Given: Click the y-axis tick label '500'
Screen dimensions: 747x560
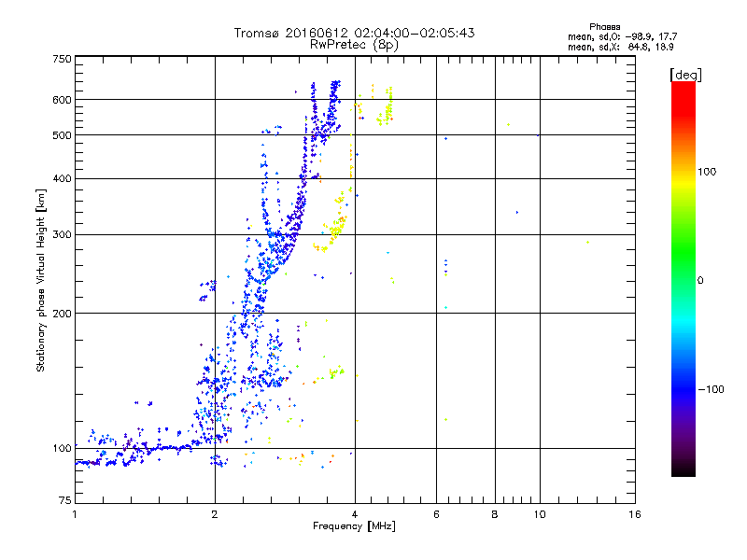Looking at the screenshot, I should [62, 135].
